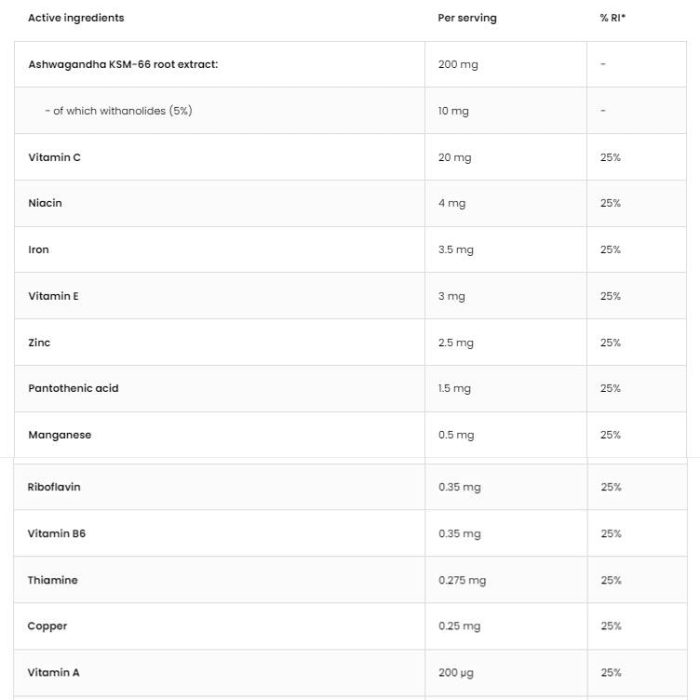Select the Vitamin C ingredient label
Screen dimensions: 700x700
[54, 157]
